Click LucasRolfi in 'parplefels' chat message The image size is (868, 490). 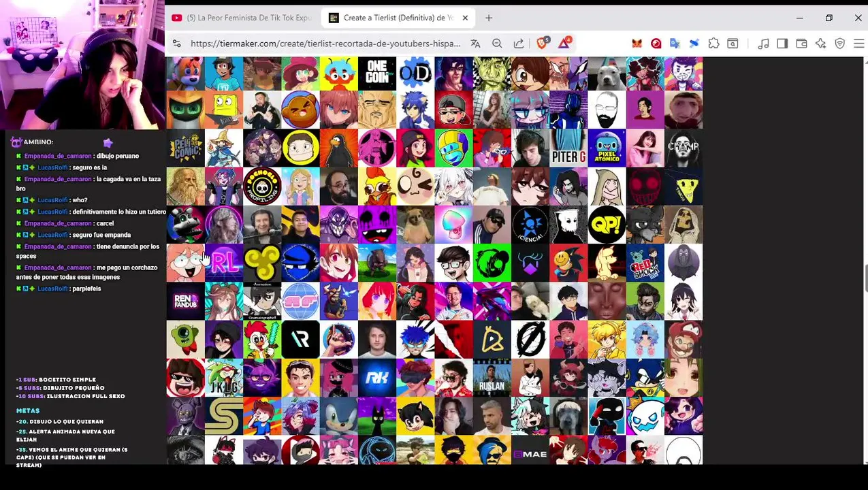click(52, 289)
